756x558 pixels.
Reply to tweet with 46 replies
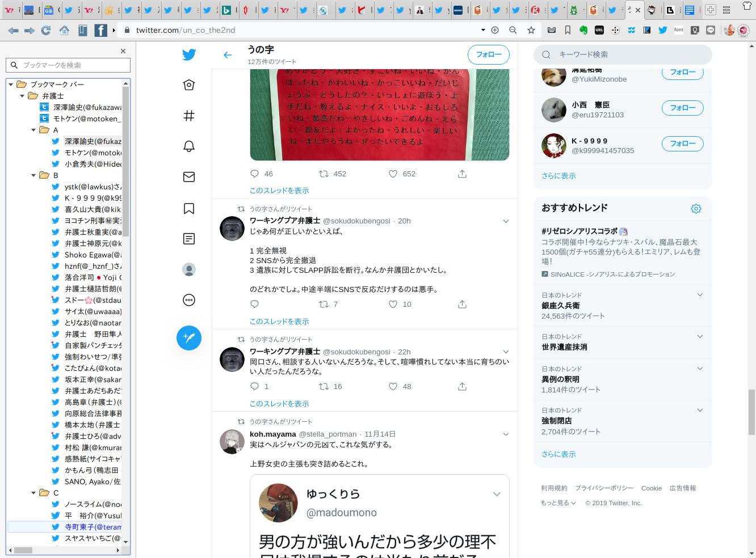[x=254, y=174]
